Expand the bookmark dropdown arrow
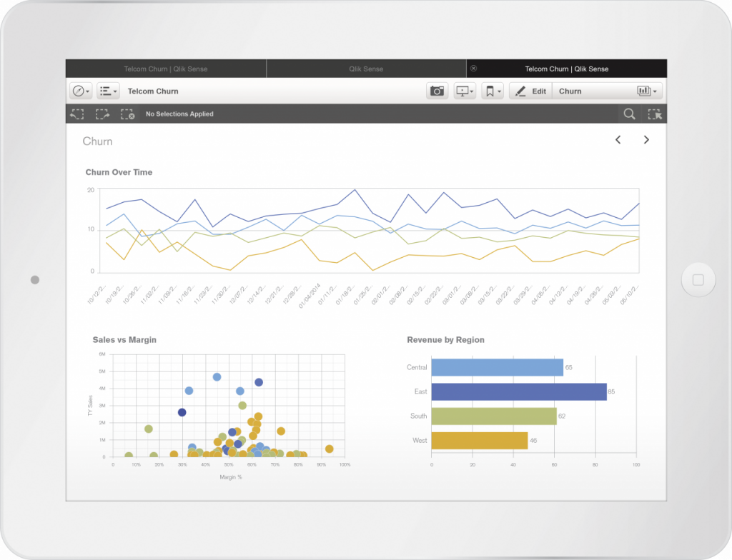The height and width of the screenshot is (560, 732). click(499, 91)
